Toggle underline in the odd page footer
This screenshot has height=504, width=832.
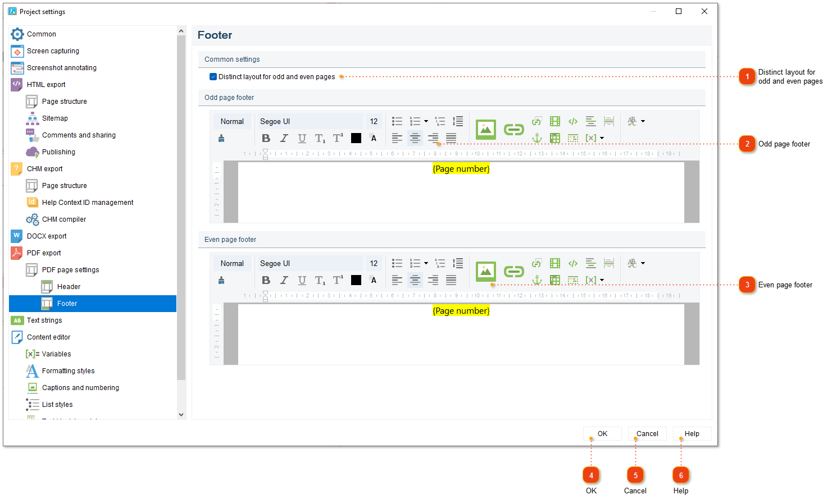point(302,138)
